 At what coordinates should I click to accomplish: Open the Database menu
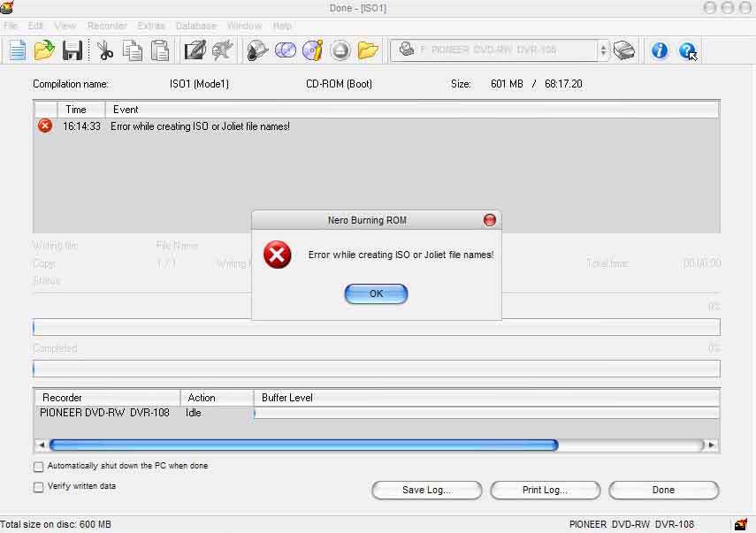click(x=195, y=26)
